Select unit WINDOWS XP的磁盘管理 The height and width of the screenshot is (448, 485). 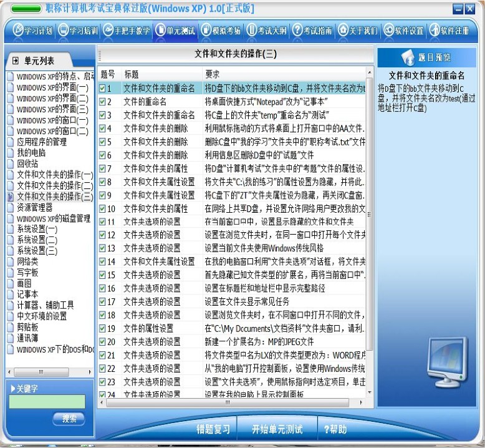pos(54,218)
